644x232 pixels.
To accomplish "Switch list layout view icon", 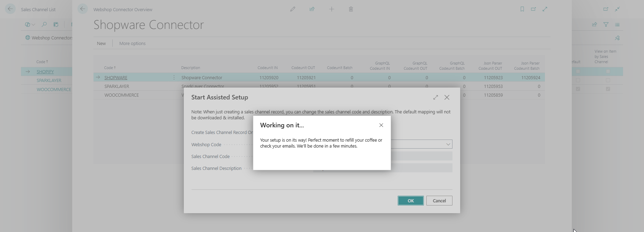I will (x=617, y=24).
